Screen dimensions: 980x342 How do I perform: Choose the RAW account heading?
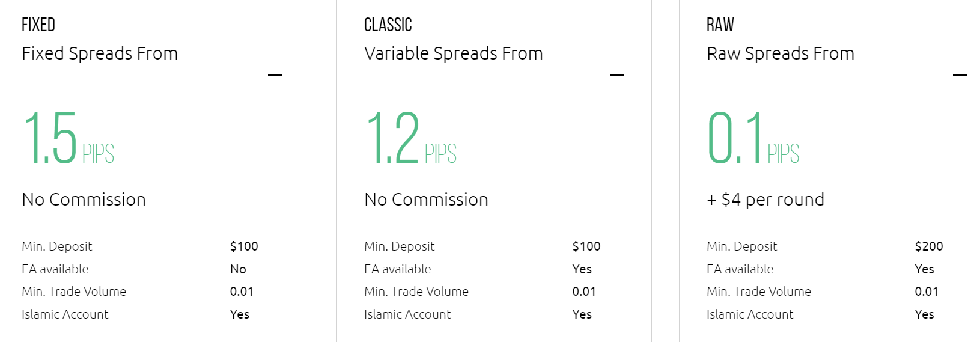(720, 25)
